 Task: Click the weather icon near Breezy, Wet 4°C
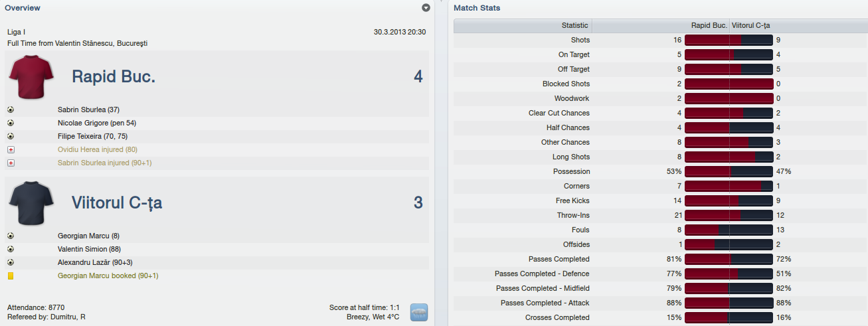pyautogui.click(x=419, y=312)
